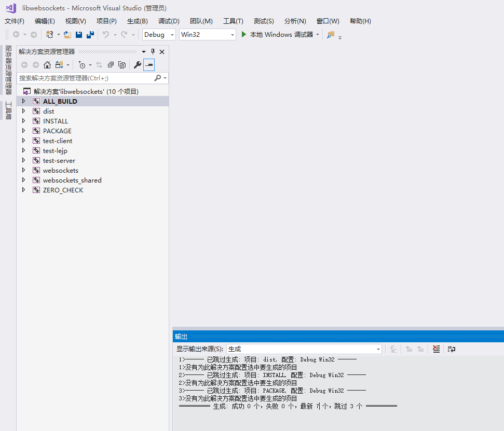504x431 pixels.
Task: Open the Debug configuration dropdown
Action: [x=159, y=34]
